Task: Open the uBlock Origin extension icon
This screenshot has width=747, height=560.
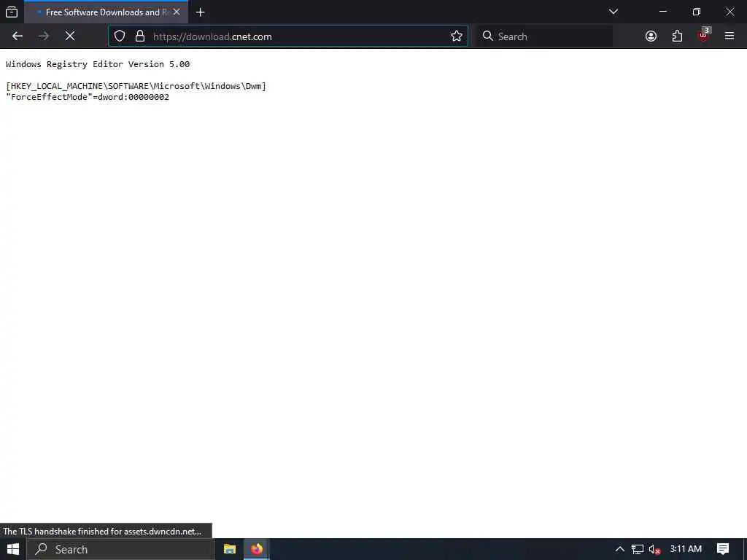Action: (x=703, y=35)
